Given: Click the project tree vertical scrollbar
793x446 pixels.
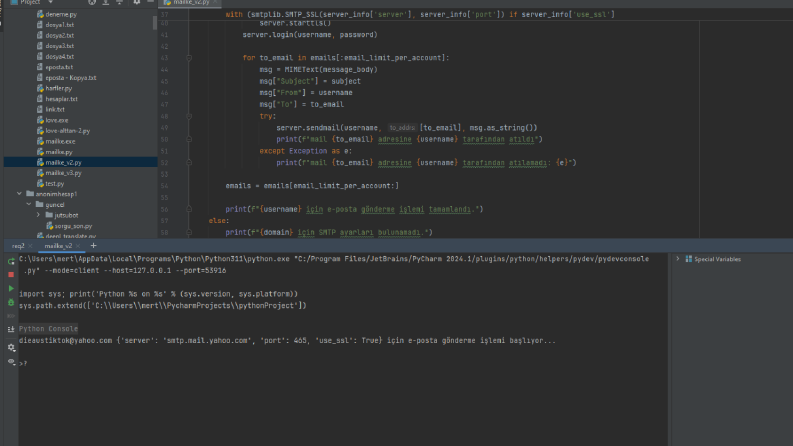Looking at the screenshot, I should [x=155, y=23].
